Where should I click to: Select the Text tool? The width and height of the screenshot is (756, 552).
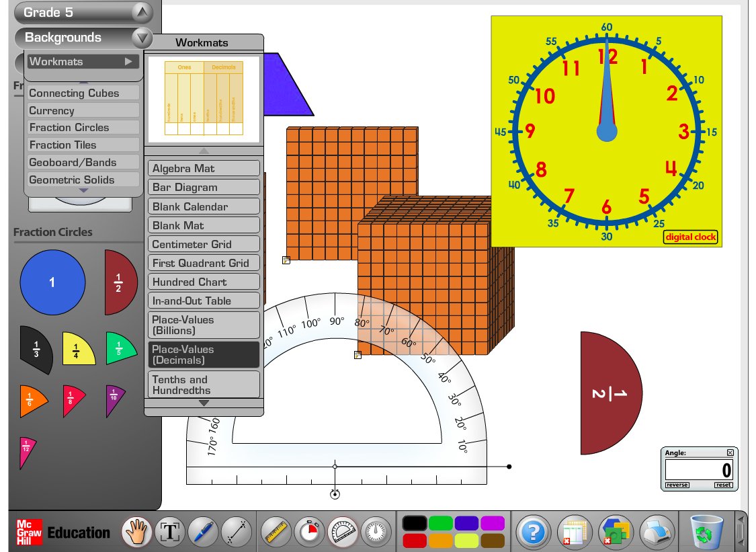170,531
